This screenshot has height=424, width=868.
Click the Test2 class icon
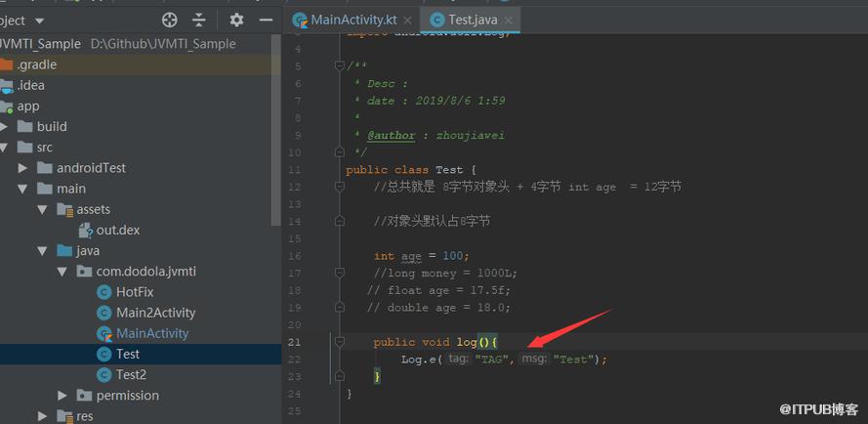click(x=103, y=375)
